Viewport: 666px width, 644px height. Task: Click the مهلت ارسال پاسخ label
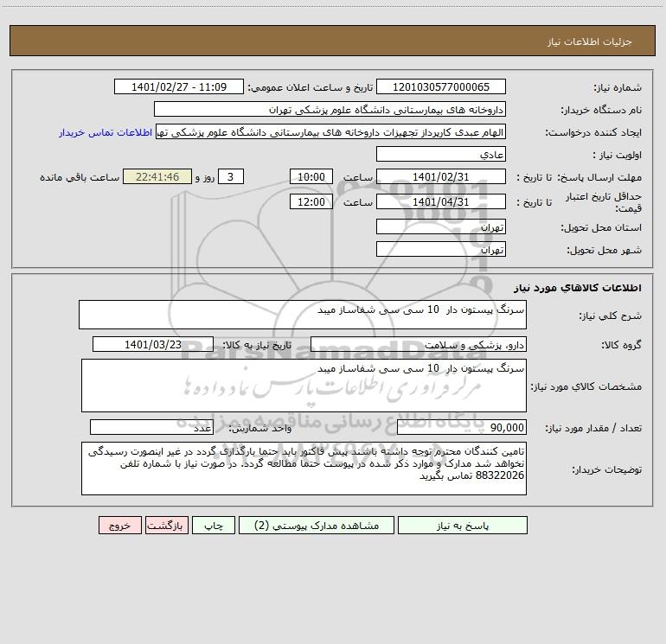[x=599, y=178]
